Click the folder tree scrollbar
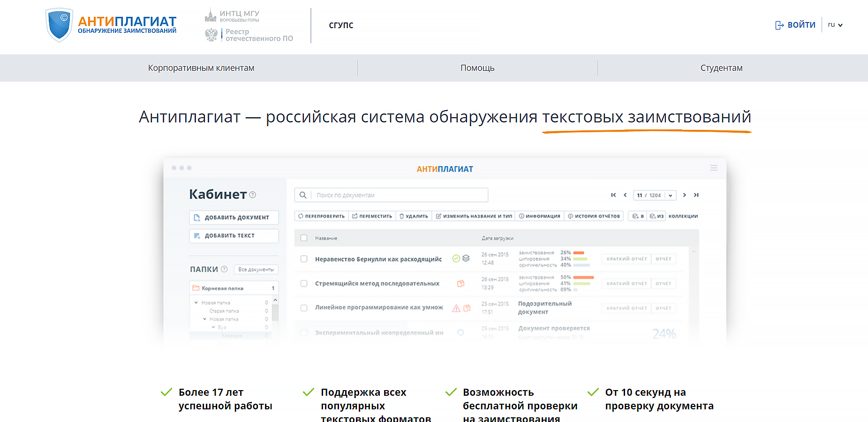Screen dimensions: 868x422 coord(275,312)
